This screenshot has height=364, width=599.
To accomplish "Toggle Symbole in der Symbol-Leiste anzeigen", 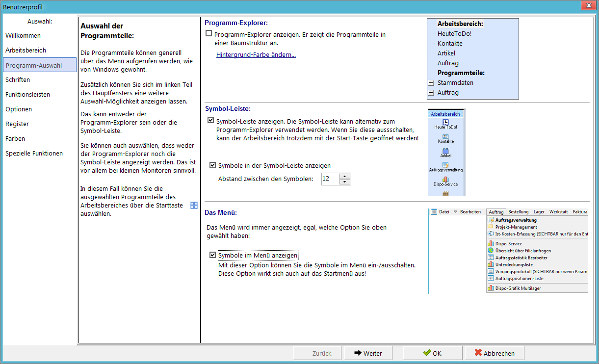I will click(213, 165).
